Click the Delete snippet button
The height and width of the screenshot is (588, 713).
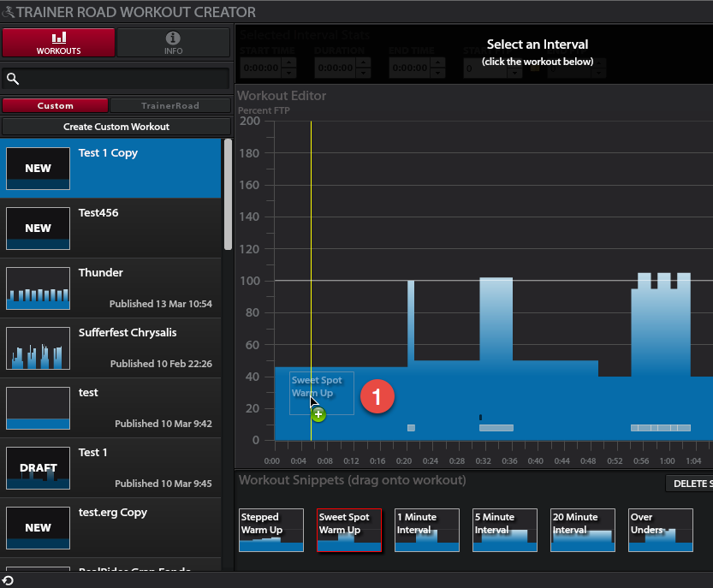tap(689, 484)
